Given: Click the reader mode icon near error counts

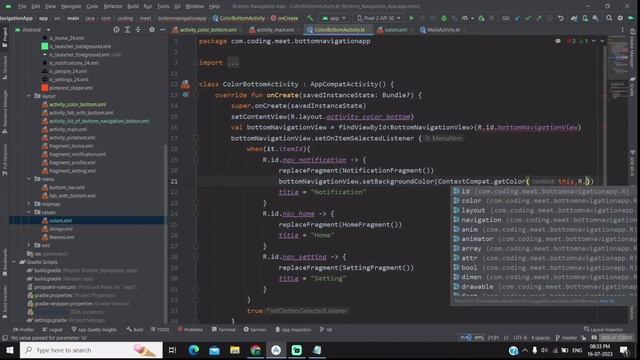Looking at the screenshot, I should pyautogui.click(x=558, y=41).
